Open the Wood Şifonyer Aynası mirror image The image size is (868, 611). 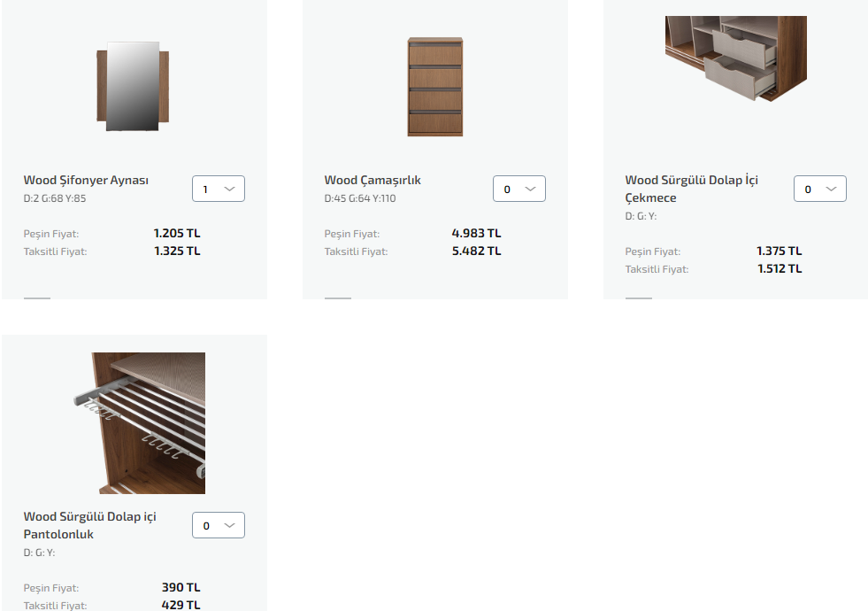[133, 87]
